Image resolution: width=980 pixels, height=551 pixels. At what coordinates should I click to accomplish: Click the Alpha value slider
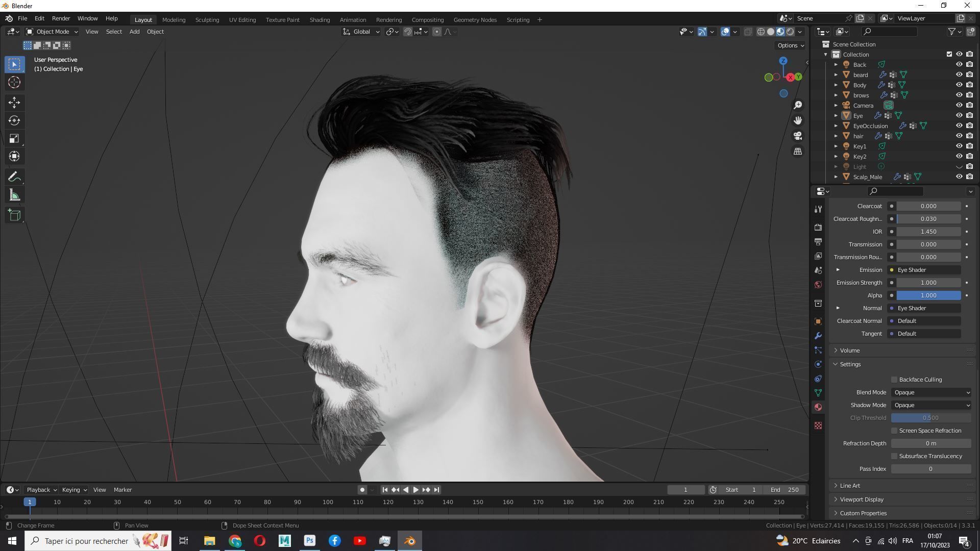tap(928, 295)
